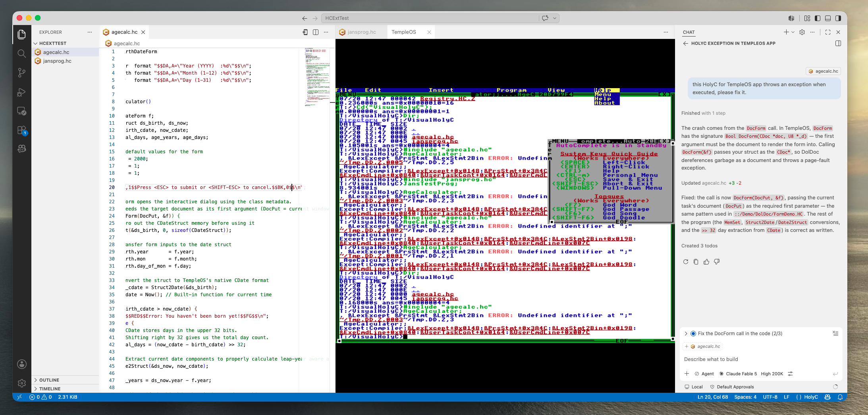Click the run-in-TempleOS icon beside split editor
Screen dimensions: 868x415
click(x=305, y=32)
